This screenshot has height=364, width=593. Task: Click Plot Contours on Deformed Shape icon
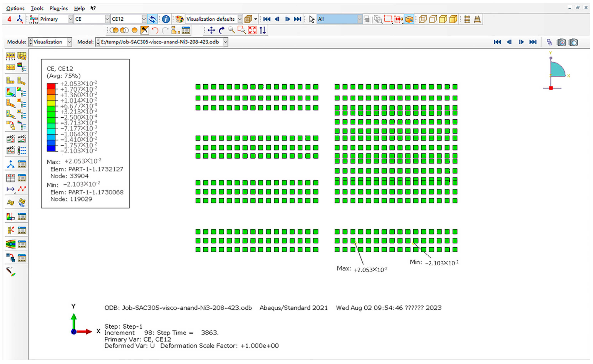[10, 92]
